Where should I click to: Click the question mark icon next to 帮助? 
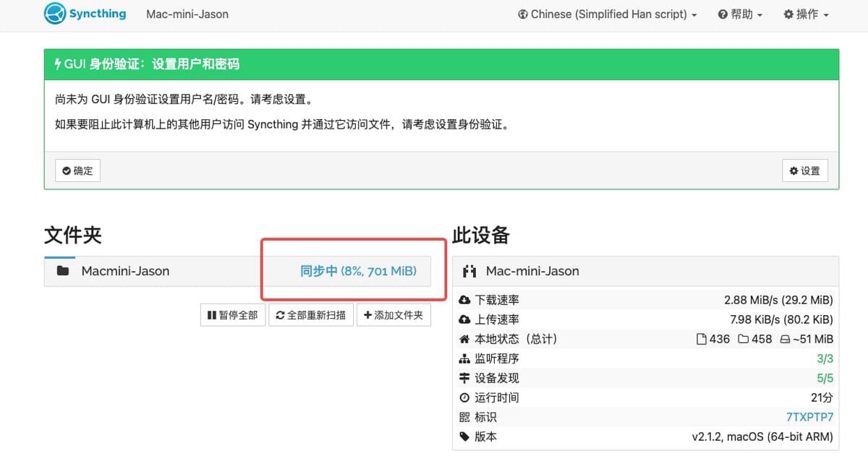[723, 14]
